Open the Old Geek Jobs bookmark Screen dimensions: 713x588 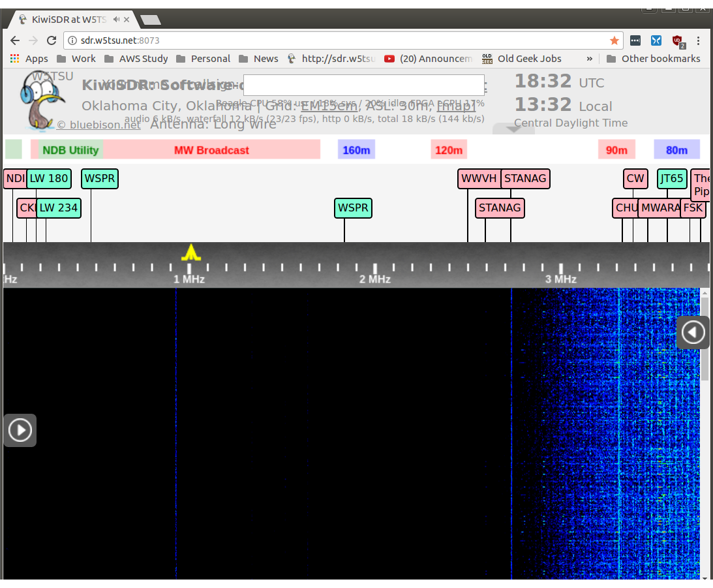click(522, 59)
